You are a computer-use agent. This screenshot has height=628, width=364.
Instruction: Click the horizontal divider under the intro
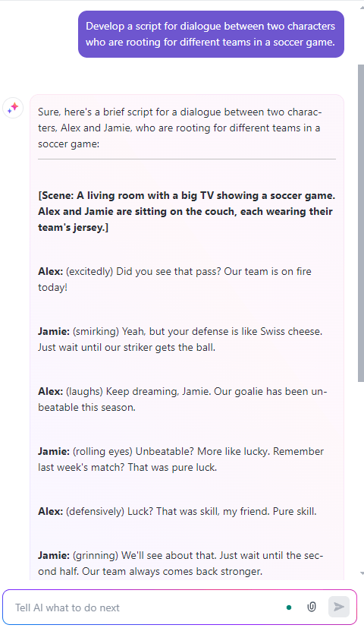(x=187, y=159)
